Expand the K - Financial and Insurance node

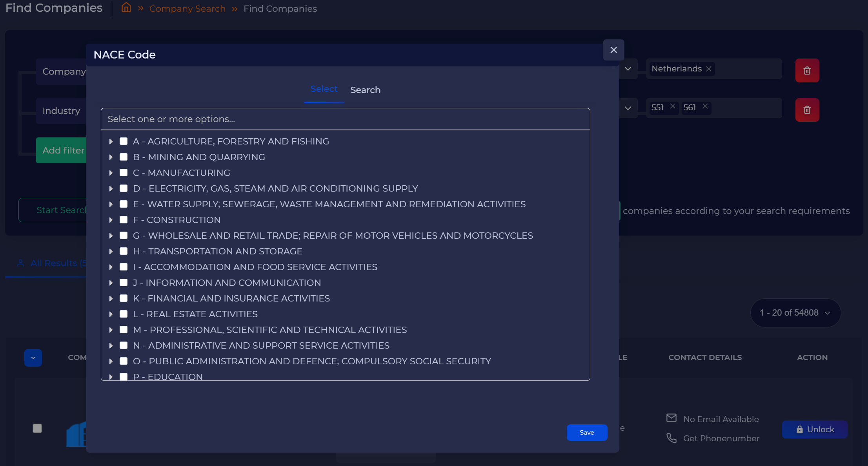tap(111, 298)
